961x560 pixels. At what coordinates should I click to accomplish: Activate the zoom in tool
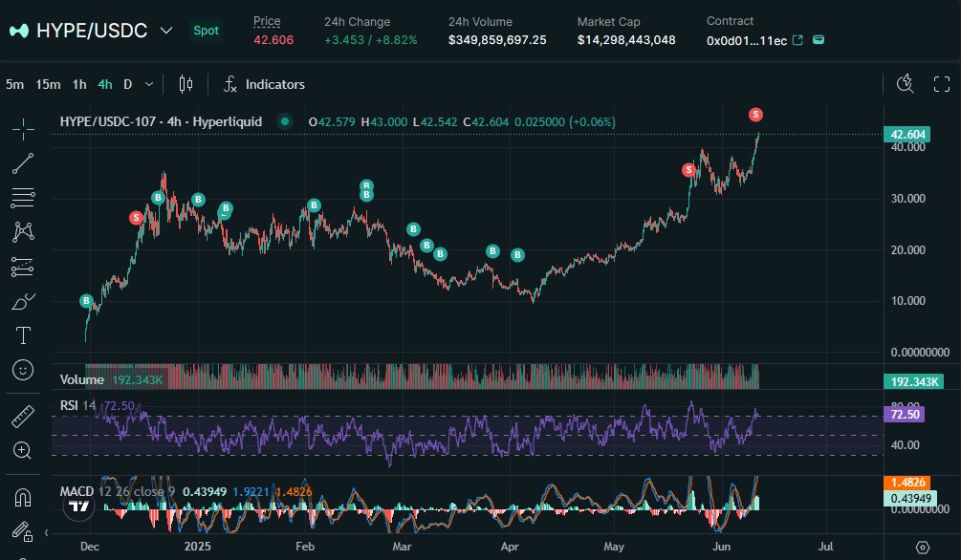coord(23,451)
